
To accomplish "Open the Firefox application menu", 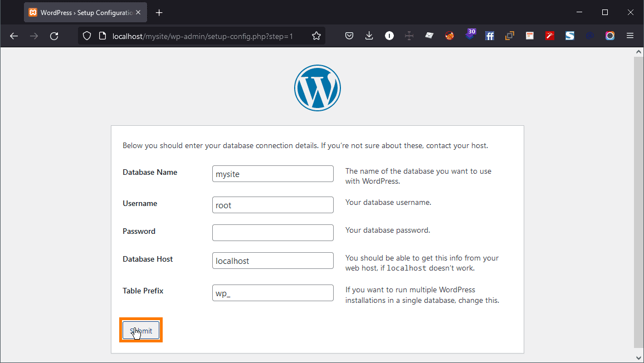I will (x=630, y=36).
